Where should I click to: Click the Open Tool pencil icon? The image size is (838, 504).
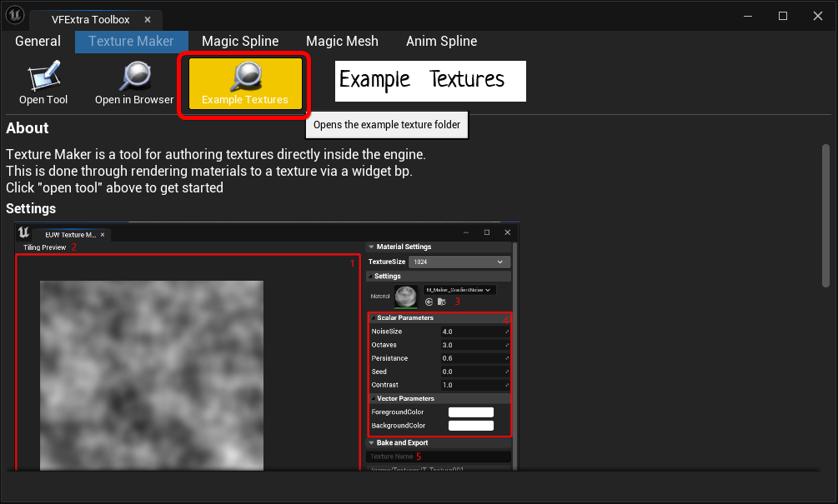coord(44,75)
